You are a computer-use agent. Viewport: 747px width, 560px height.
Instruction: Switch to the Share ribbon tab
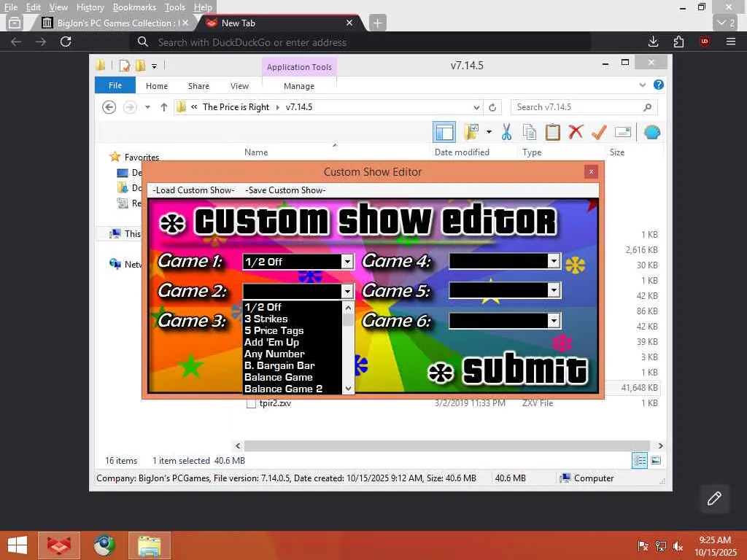pos(198,86)
